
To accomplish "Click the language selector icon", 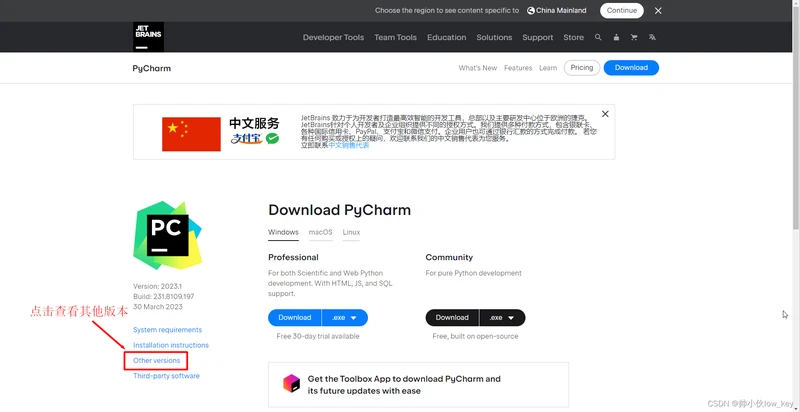I will coord(652,37).
